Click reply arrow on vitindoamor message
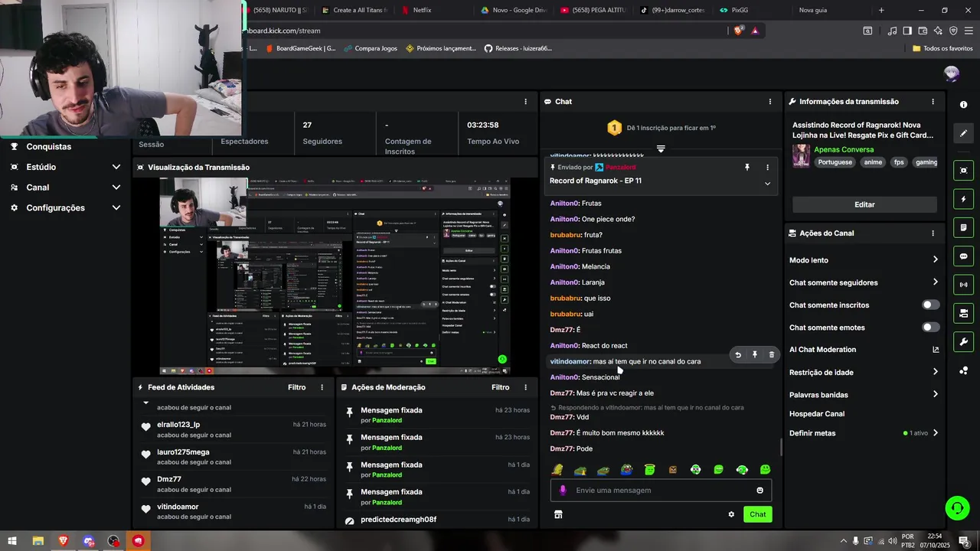This screenshot has height=551, width=980. click(738, 355)
